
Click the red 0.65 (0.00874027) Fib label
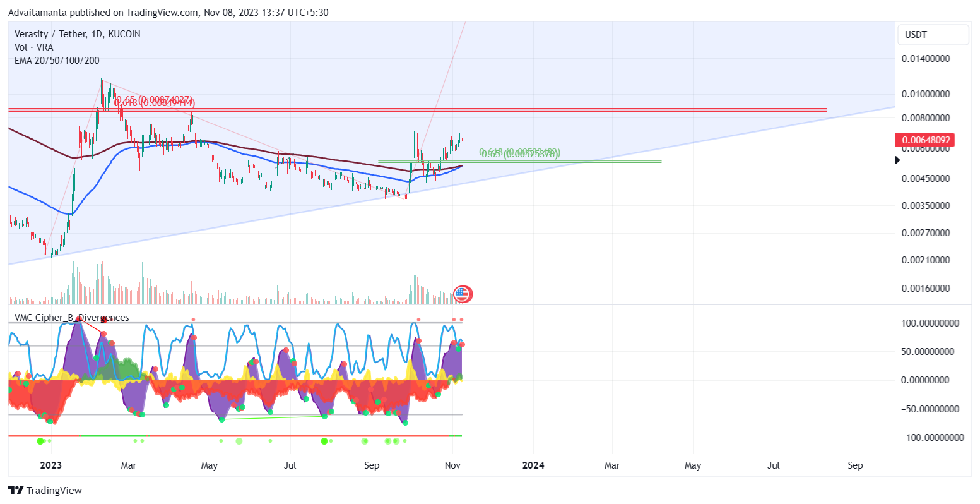tap(155, 99)
